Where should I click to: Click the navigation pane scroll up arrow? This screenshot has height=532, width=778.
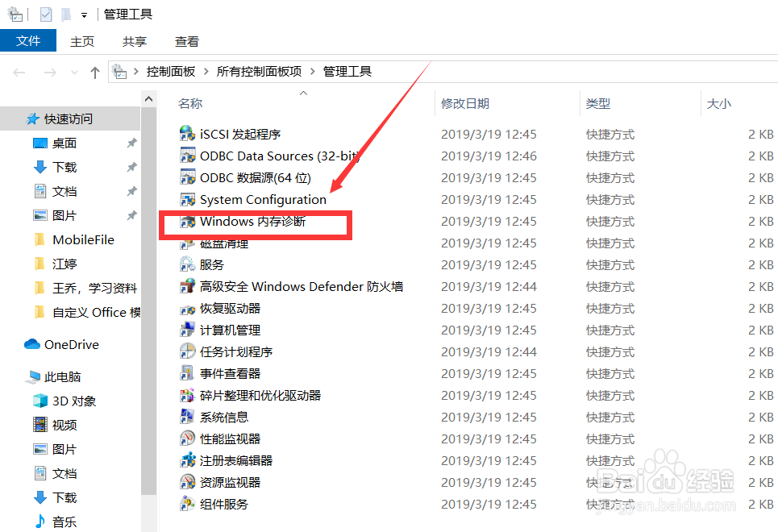coord(149,99)
